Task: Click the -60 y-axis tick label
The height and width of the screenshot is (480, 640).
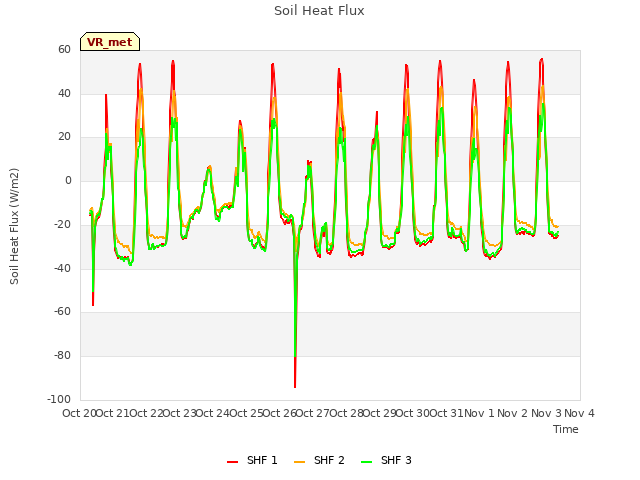Action: pyautogui.click(x=62, y=312)
